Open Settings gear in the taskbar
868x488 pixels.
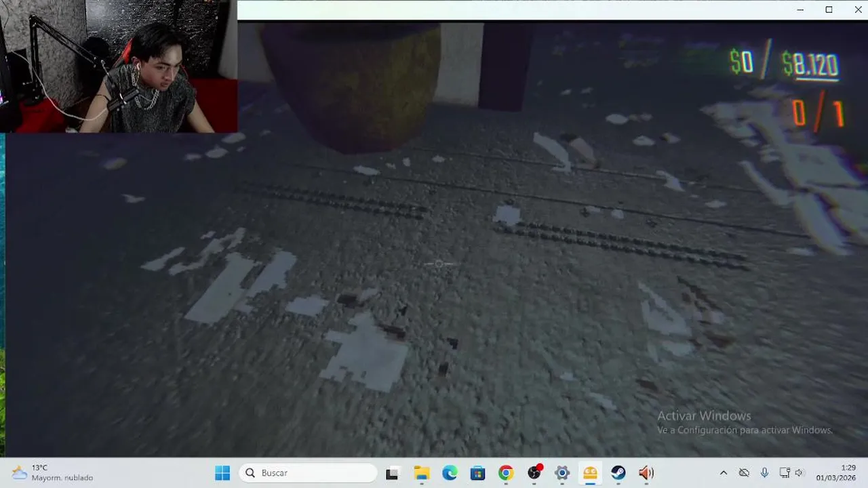pyautogui.click(x=562, y=473)
